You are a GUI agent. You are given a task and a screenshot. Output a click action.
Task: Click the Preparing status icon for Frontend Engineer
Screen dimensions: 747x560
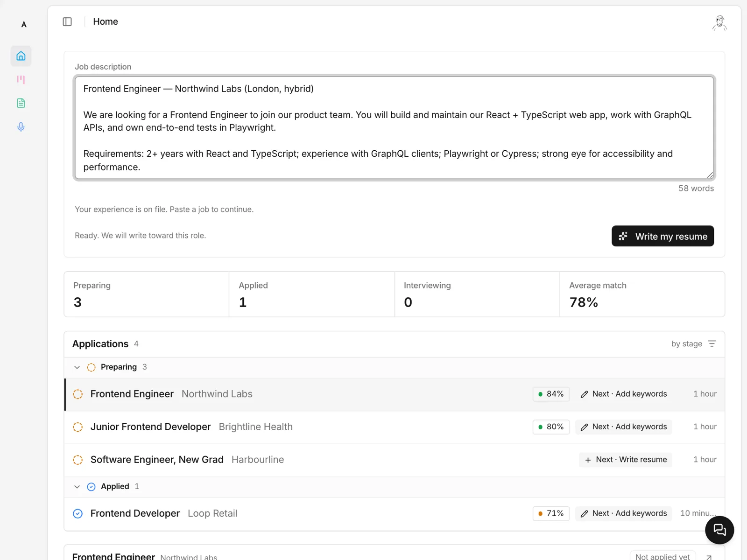[78, 394]
